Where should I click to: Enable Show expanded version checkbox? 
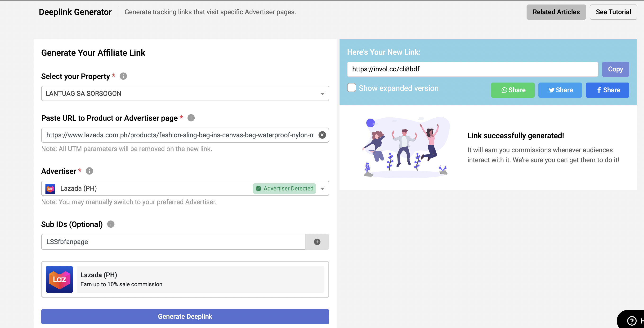[x=352, y=88]
